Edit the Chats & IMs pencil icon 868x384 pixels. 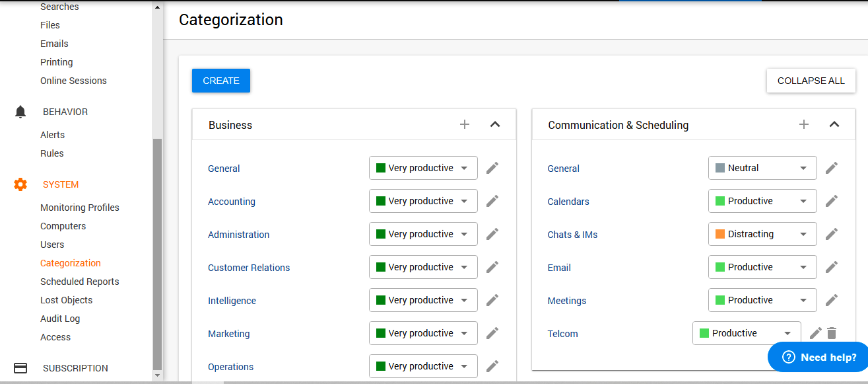(x=832, y=234)
